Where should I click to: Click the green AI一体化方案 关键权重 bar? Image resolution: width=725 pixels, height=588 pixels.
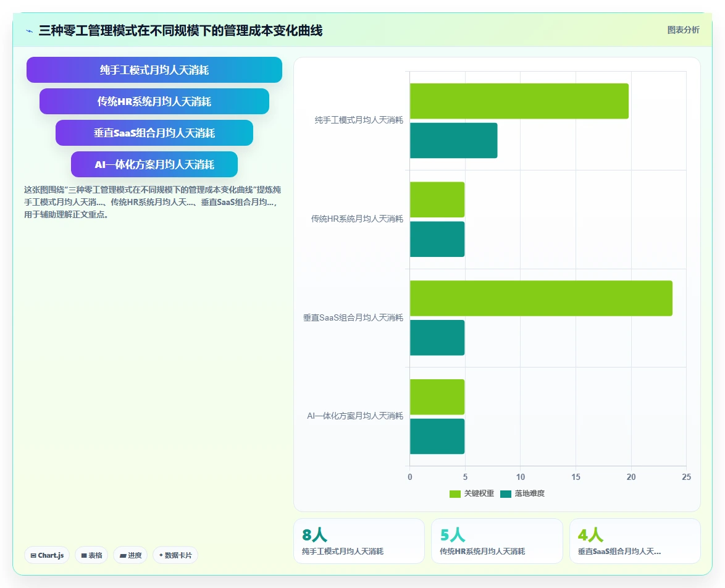[437, 397]
